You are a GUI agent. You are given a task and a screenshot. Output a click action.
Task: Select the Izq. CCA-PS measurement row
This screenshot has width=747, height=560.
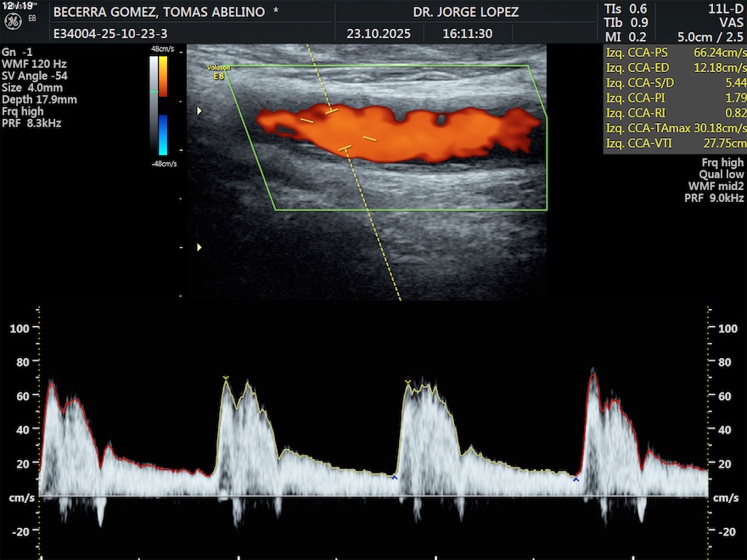pyautogui.click(x=675, y=52)
